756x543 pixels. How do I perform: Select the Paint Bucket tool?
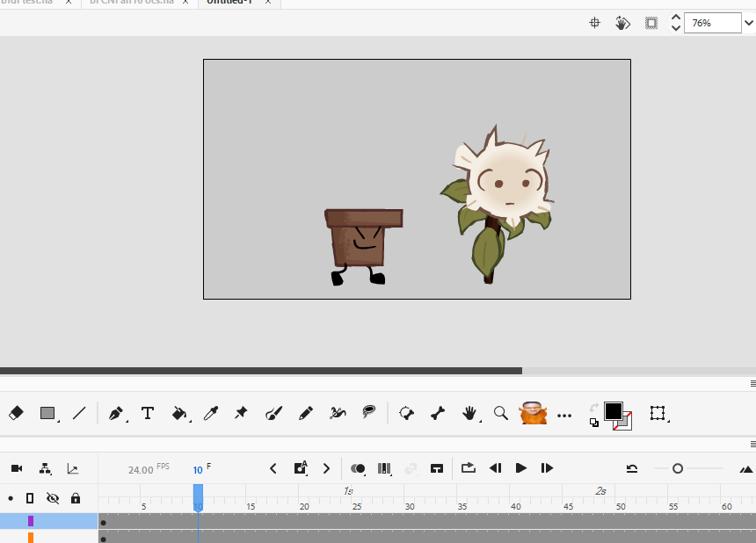point(179,413)
